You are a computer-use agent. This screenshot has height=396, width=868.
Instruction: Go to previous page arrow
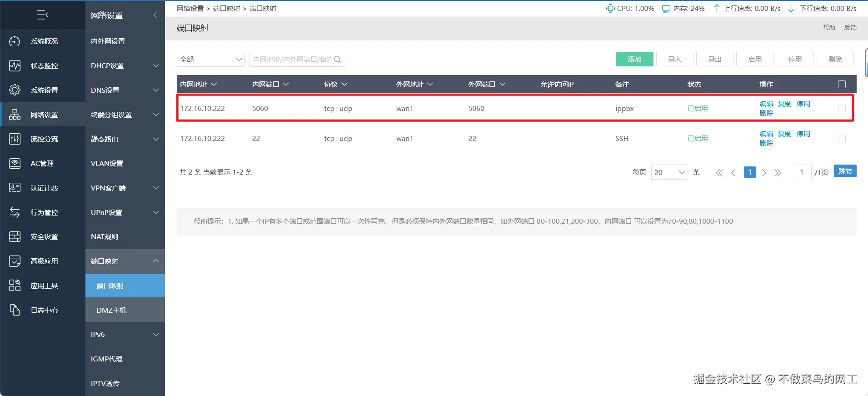point(733,173)
